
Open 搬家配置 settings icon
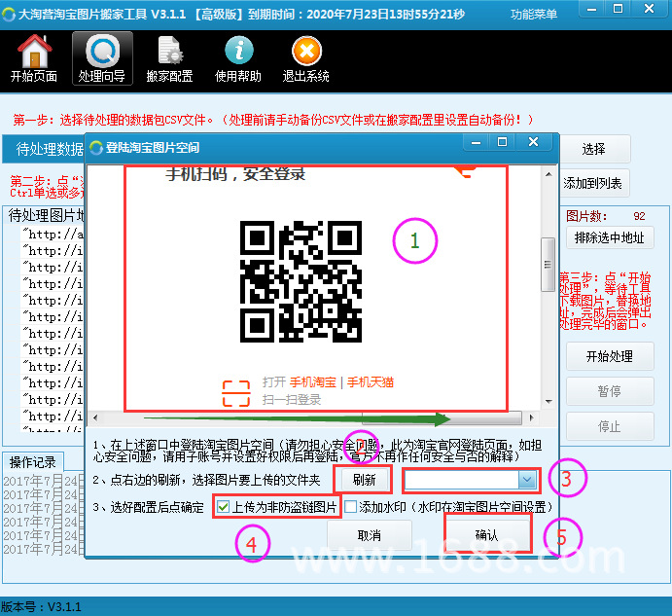pos(170,58)
